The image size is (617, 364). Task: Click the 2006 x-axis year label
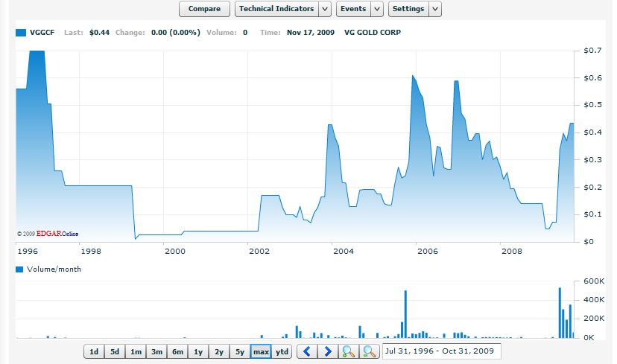point(427,251)
